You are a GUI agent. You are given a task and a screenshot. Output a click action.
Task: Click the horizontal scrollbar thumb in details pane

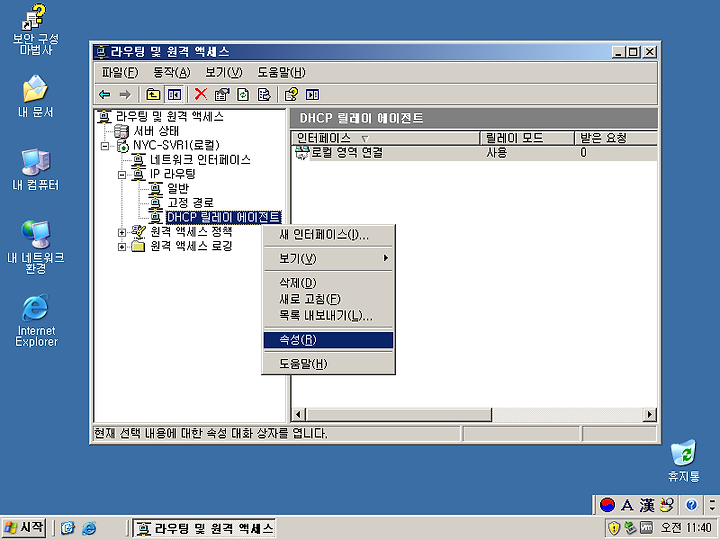(x=399, y=415)
